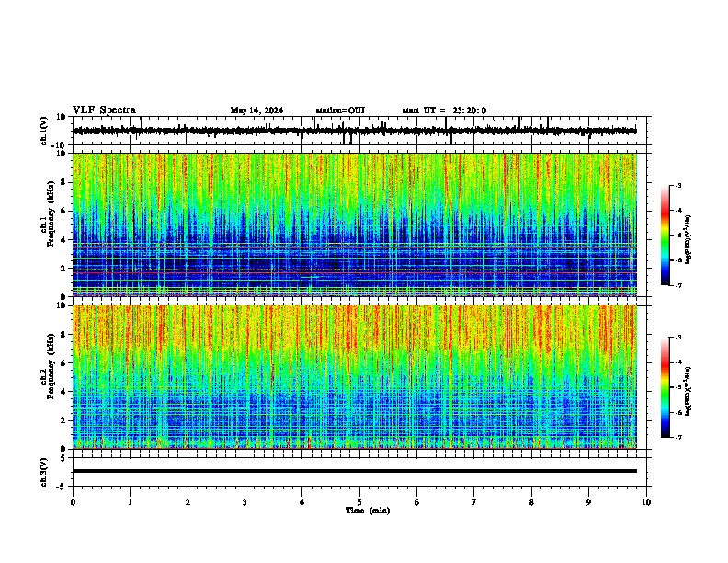
Task: Click the 'VLF Spectra' title text
Action: click(104, 110)
